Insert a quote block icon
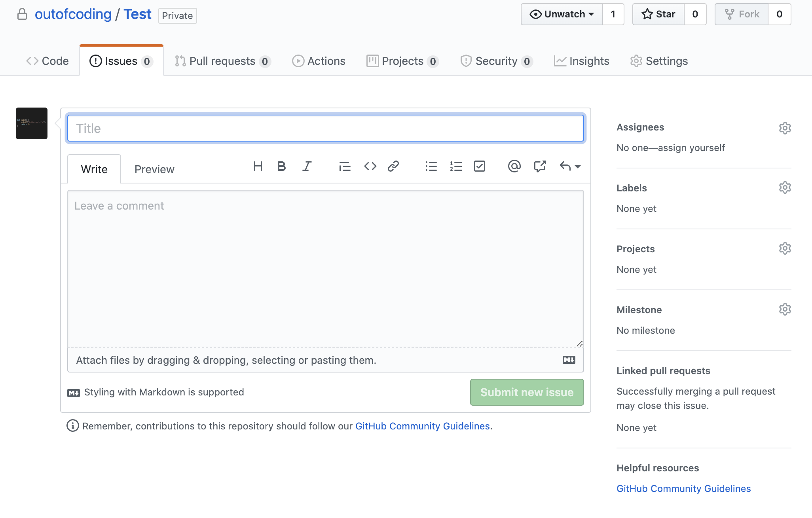The width and height of the screenshot is (812, 518). [345, 166]
